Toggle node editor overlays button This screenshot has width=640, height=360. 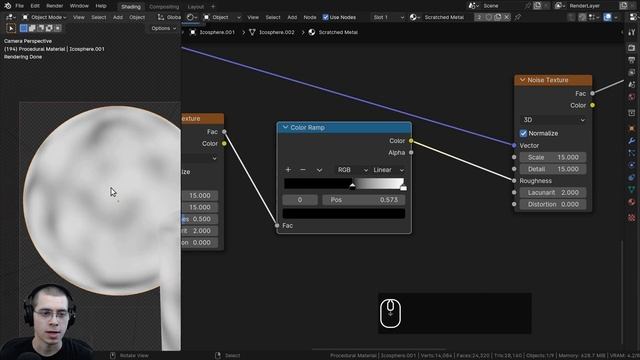607,17
